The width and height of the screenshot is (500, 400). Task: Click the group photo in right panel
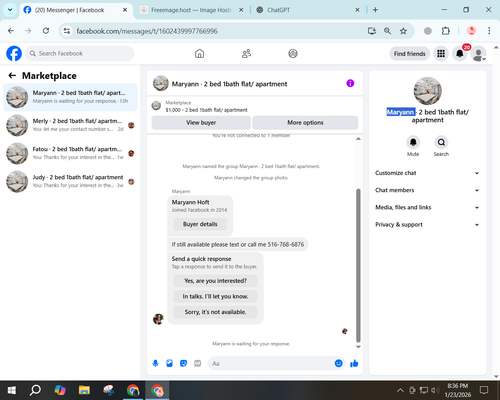(x=427, y=91)
